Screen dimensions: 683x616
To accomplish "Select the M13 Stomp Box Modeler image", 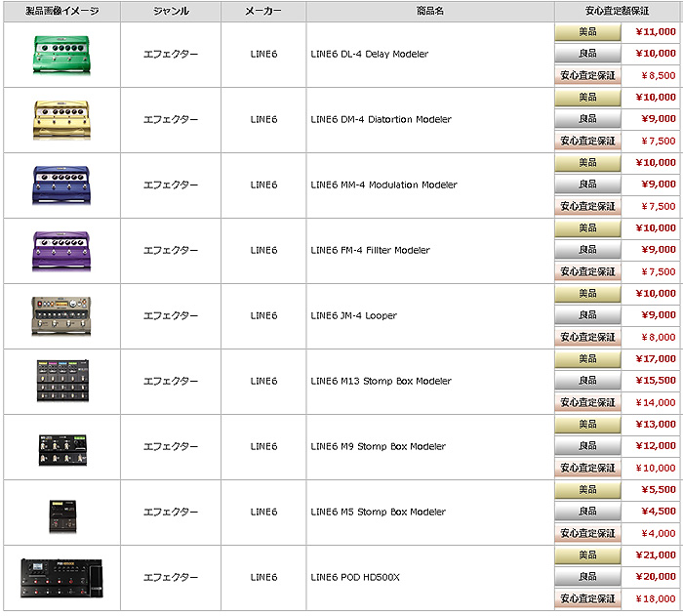I will pos(63,381).
